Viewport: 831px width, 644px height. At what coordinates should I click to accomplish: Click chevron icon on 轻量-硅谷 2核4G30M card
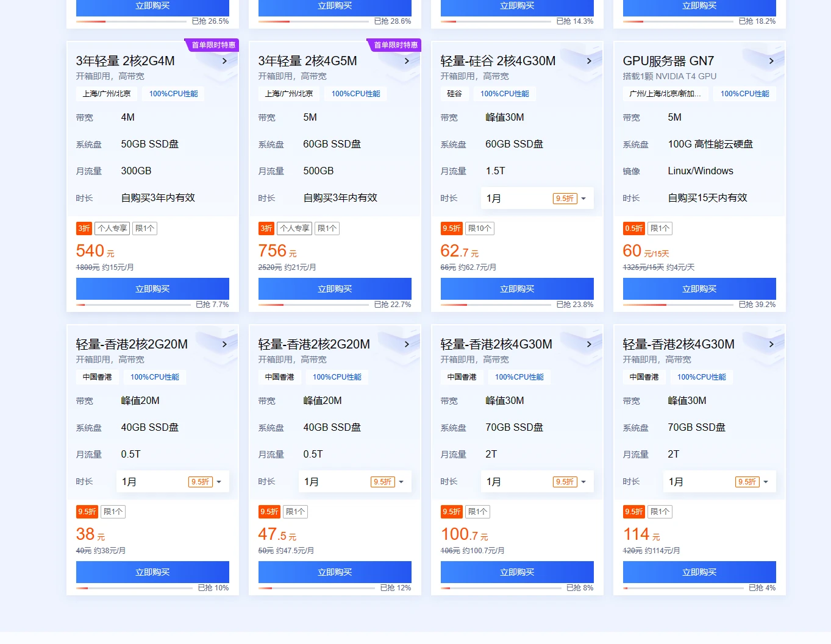click(x=589, y=61)
